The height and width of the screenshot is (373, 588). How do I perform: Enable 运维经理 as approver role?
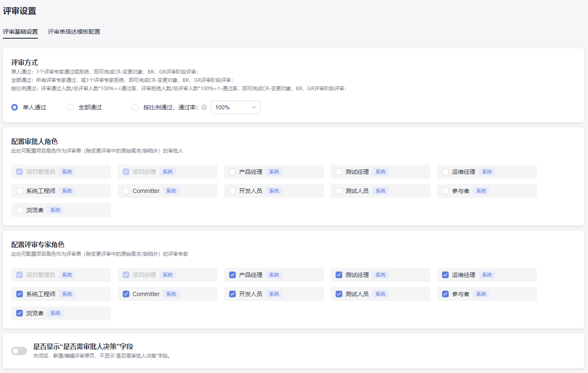(445, 172)
